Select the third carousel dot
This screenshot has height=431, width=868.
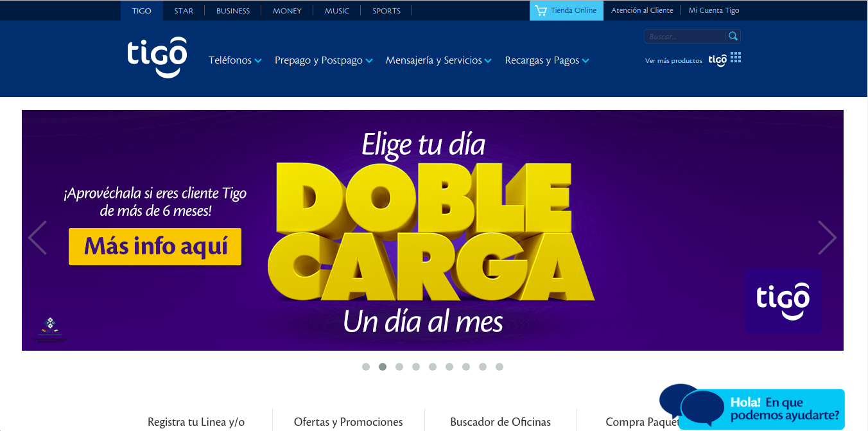(399, 367)
